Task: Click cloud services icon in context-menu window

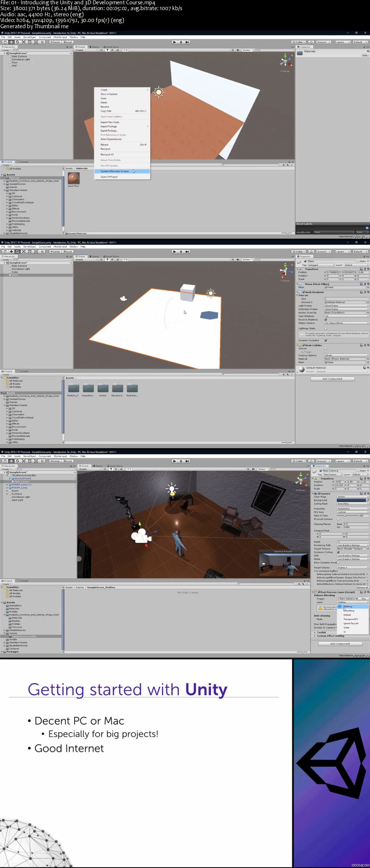Action: point(311,42)
